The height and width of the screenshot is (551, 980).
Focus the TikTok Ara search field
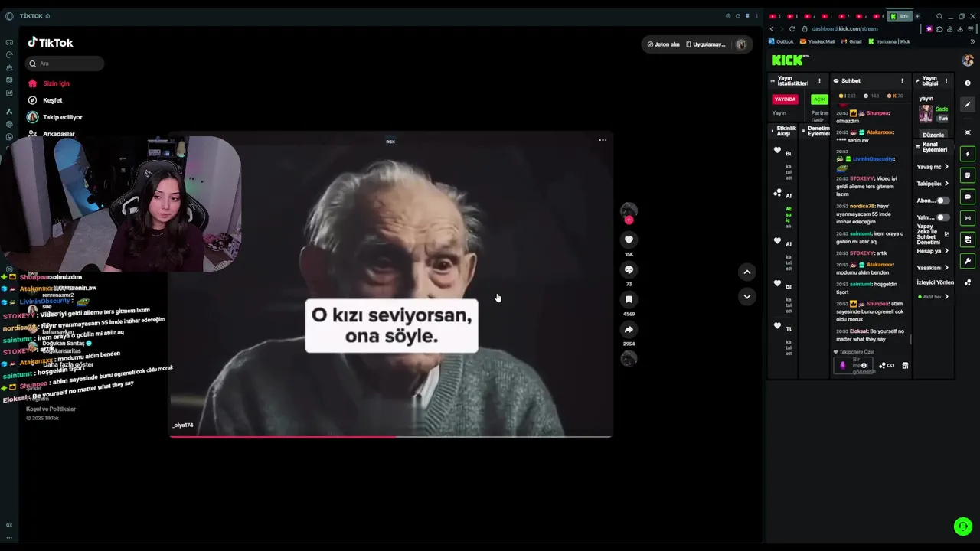(64, 64)
